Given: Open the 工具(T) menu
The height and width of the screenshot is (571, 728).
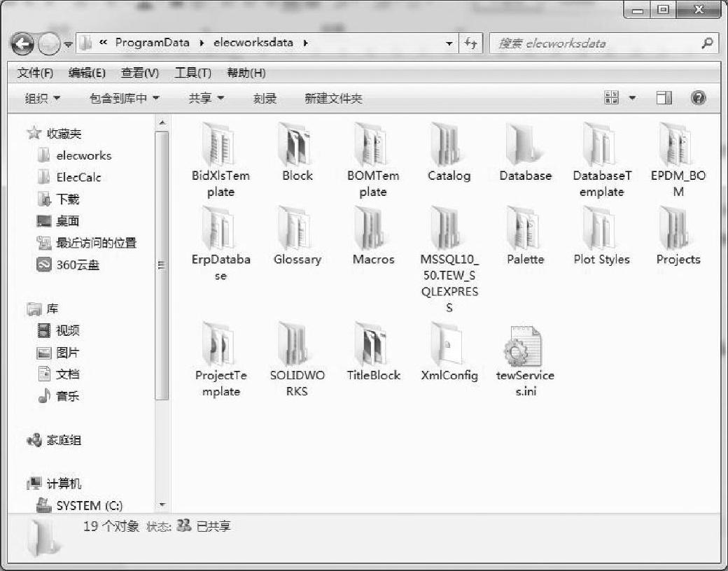Looking at the screenshot, I should 192,73.
